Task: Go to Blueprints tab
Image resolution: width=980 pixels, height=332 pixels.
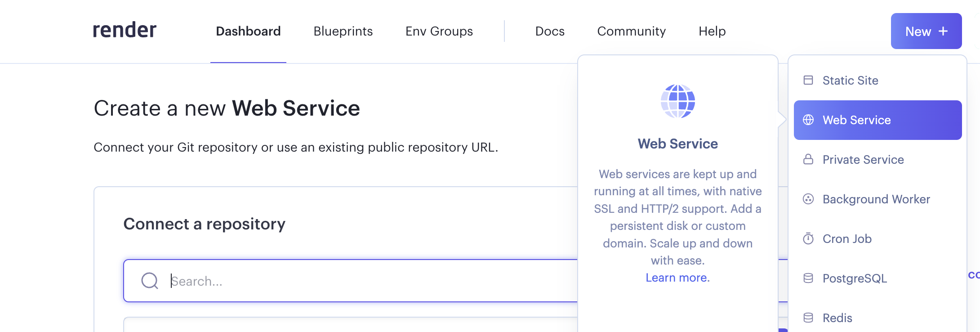Action: point(343,31)
